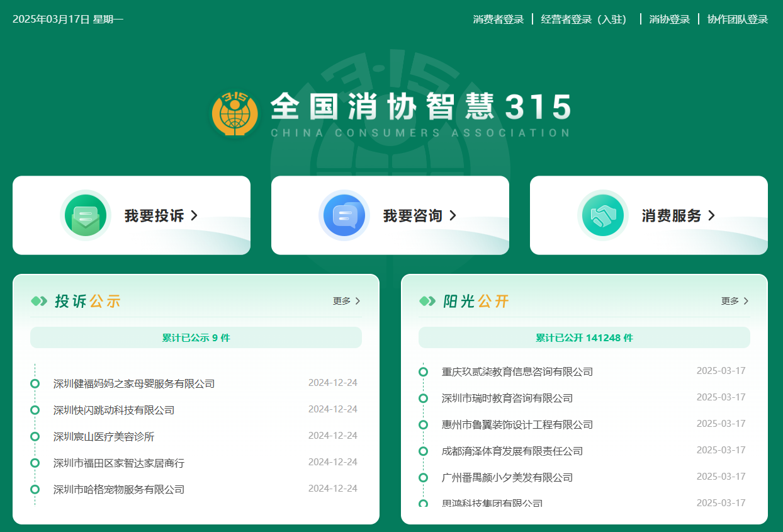Viewport: 783px width, 532px height.
Task: Click the bullet next to 重庆玖贰柒教育信息咨询有限公司
Action: click(424, 371)
